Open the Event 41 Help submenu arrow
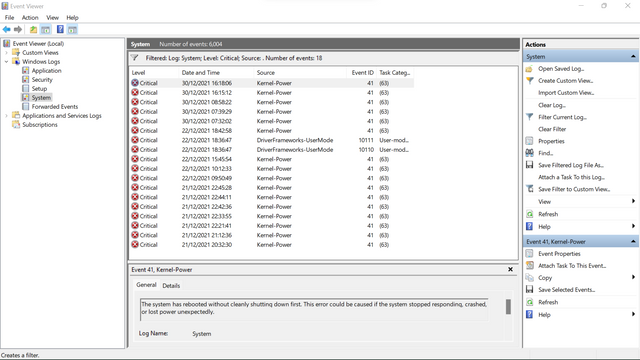 point(633,314)
